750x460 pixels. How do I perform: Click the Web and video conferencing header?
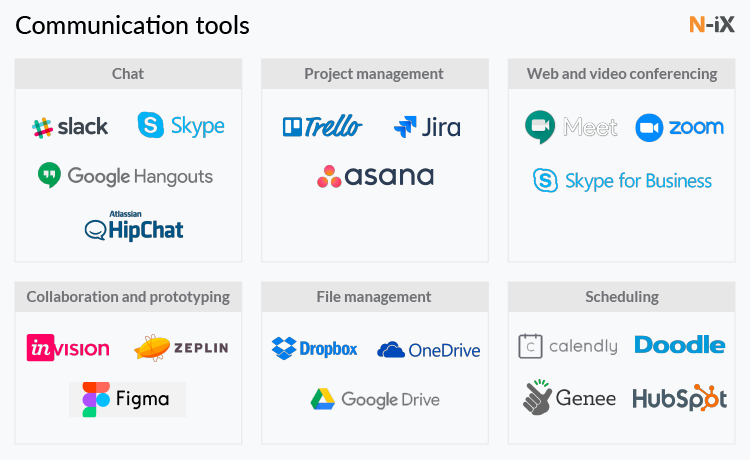point(621,74)
